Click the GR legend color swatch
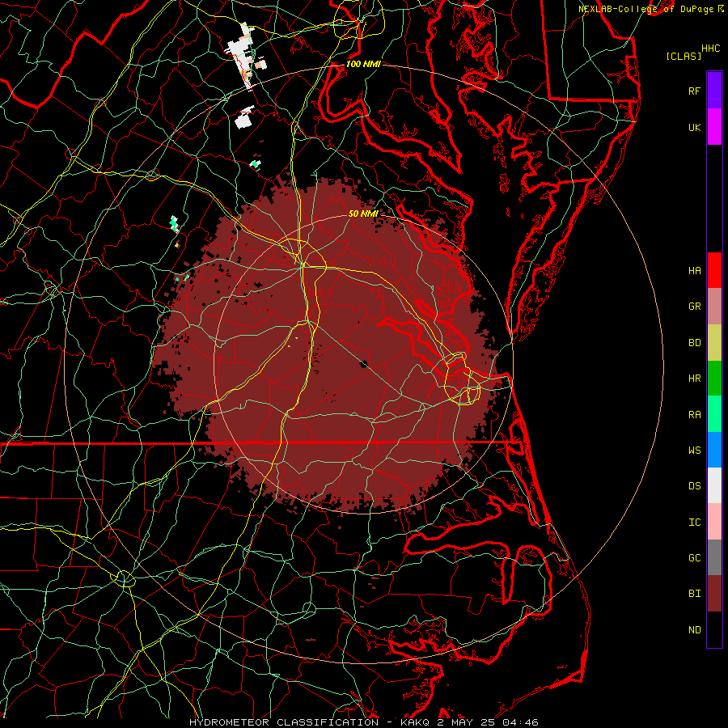 click(714, 307)
